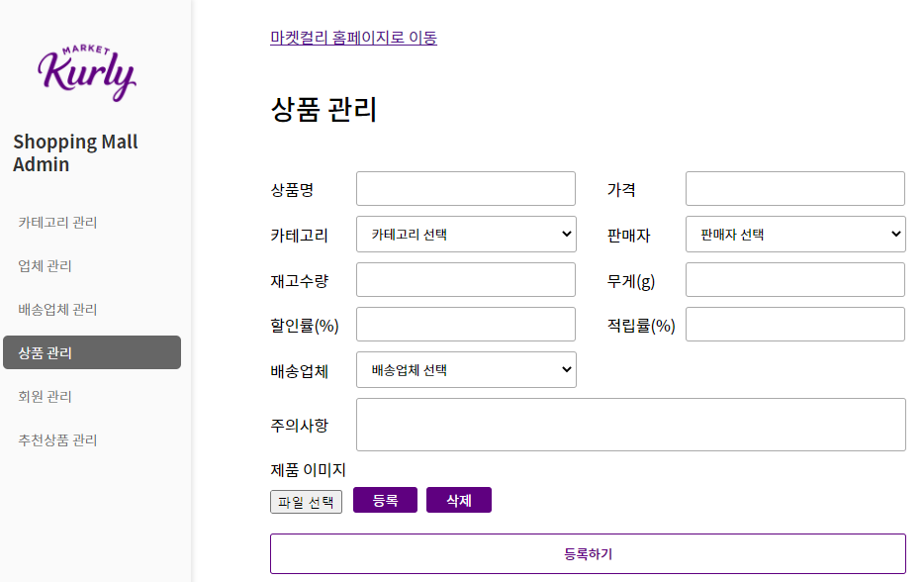Screen dimensions: 924x582
Task: Open 회원 관리 in sidebar
Action: coord(45,396)
